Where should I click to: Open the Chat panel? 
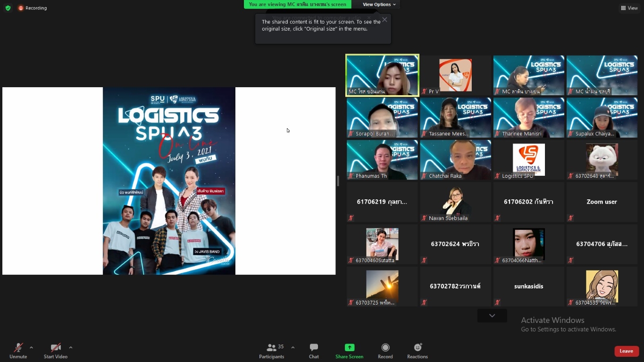[314, 350]
